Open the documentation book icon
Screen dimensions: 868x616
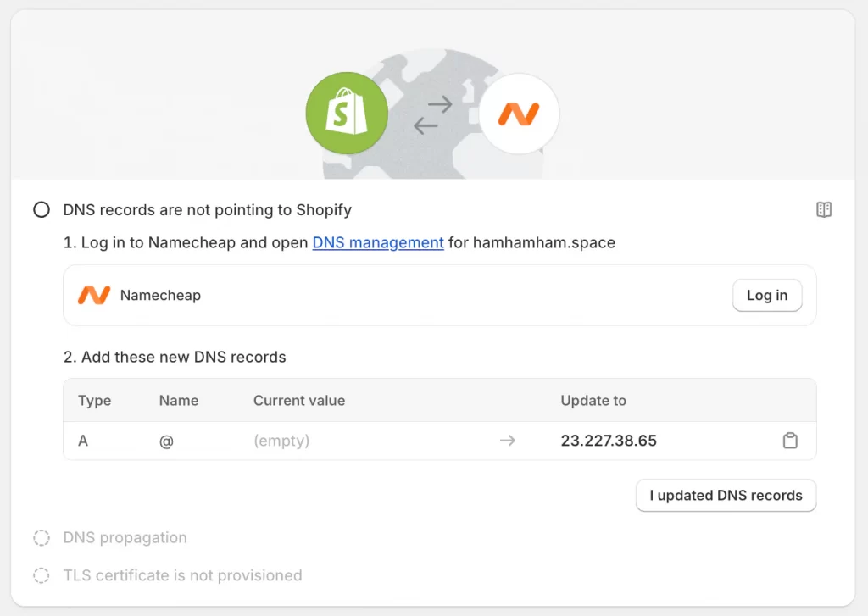[x=823, y=209]
